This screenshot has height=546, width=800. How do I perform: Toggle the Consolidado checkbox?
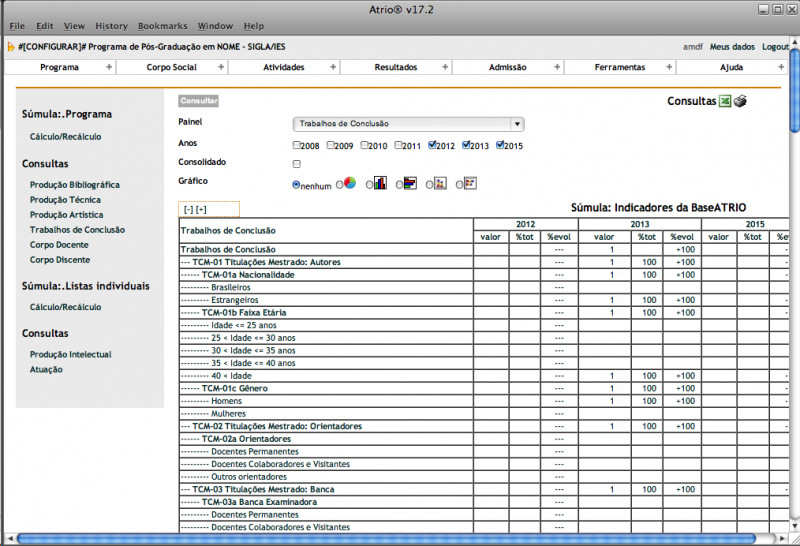297,163
